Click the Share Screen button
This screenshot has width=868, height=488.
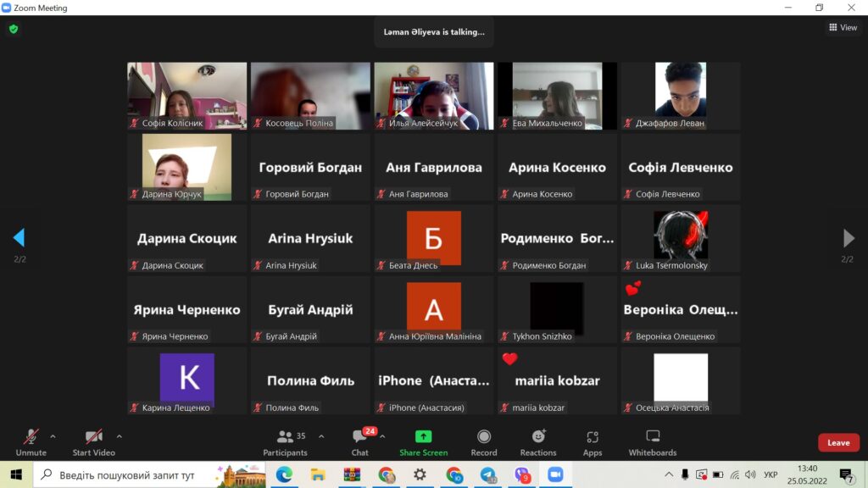tap(423, 441)
